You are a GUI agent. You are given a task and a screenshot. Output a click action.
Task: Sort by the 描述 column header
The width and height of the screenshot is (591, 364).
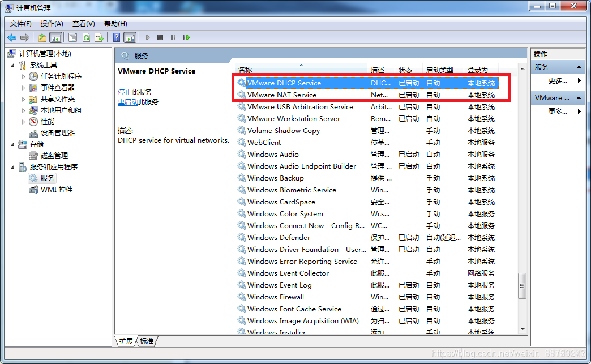[382, 70]
